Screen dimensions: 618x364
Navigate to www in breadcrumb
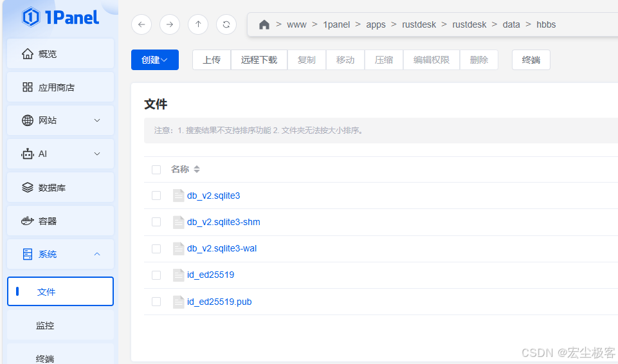pos(297,24)
